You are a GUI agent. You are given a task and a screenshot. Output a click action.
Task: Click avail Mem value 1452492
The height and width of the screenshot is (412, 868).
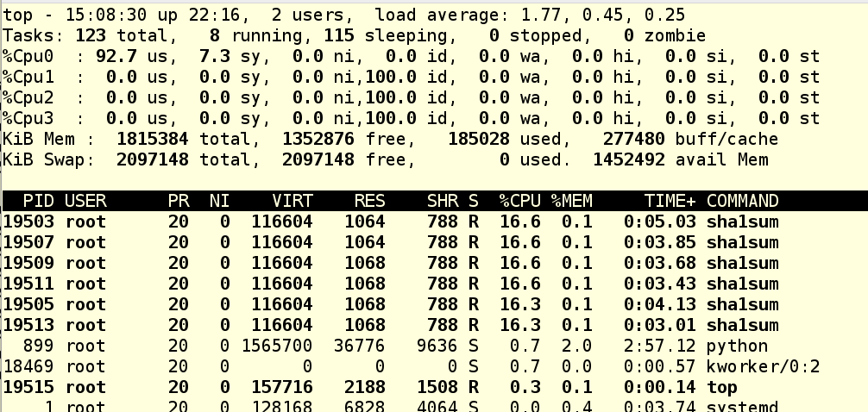629,159
